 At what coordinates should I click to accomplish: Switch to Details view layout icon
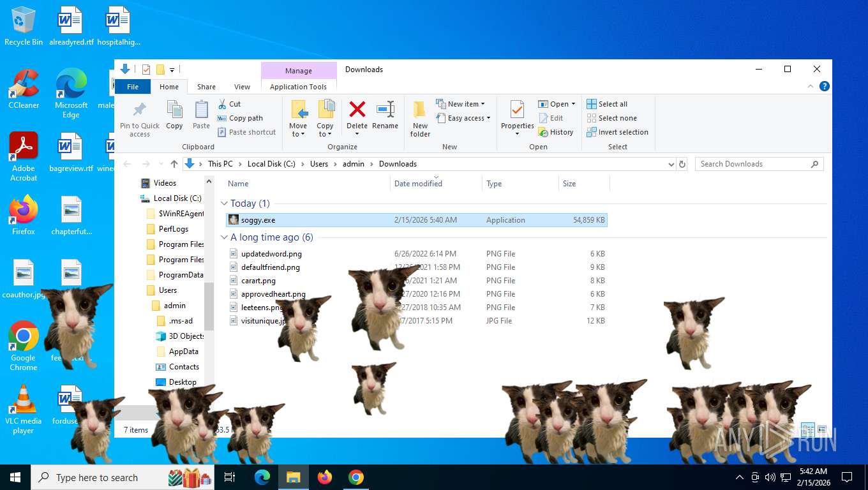[808, 430]
